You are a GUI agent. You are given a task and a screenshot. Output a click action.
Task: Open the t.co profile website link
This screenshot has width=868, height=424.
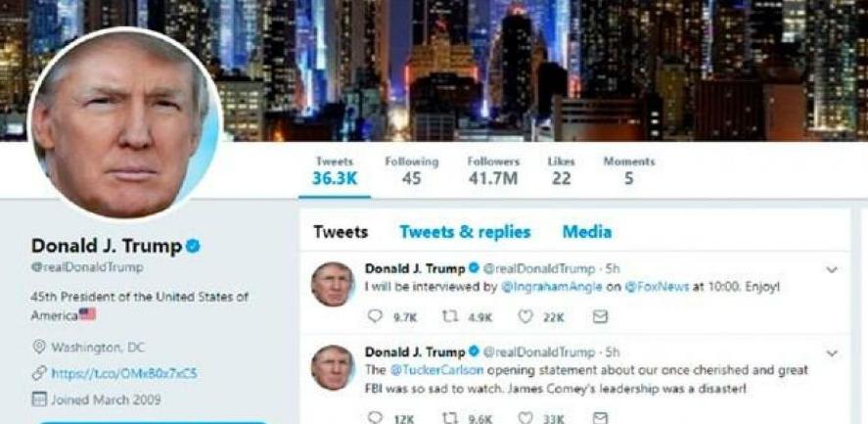[x=124, y=373]
